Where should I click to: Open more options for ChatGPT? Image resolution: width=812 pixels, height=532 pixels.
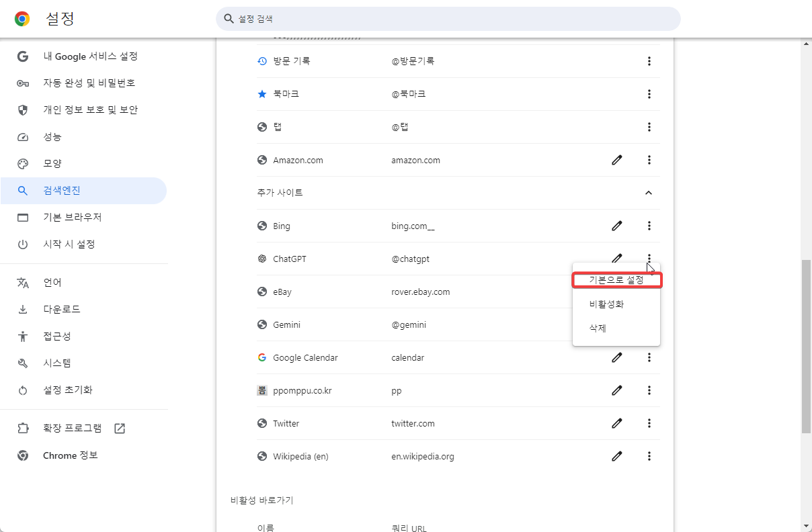649,259
